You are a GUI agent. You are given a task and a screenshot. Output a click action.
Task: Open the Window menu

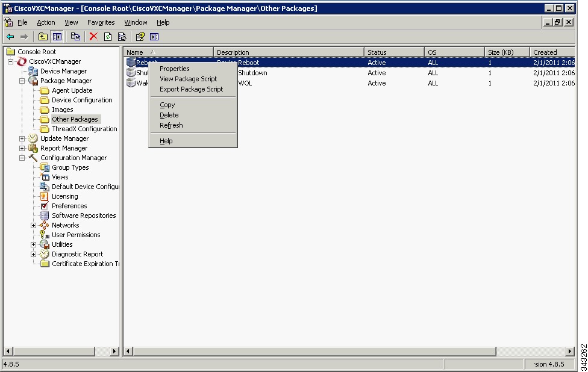[136, 22]
